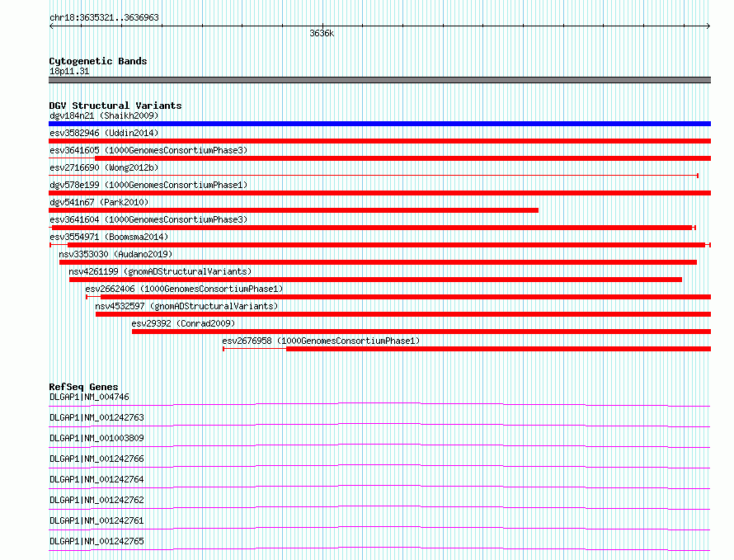
Task: Open nsv3353030 (Audano2019) variant label
Action: (x=115, y=254)
